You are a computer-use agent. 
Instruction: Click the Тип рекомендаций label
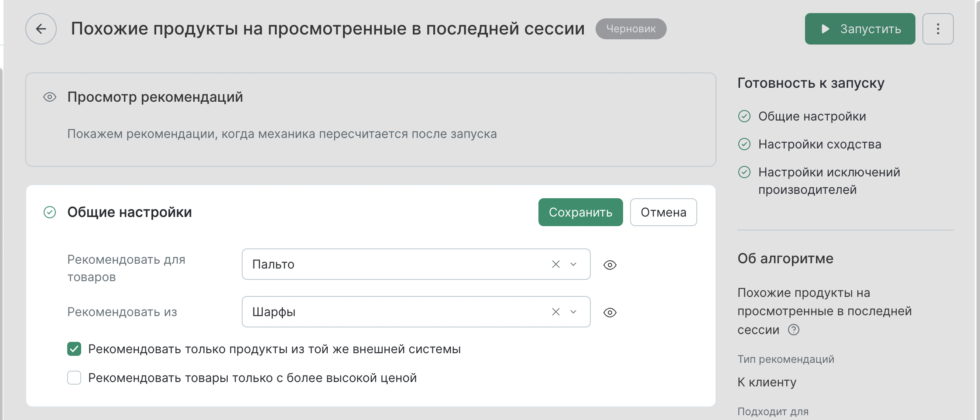(785, 359)
